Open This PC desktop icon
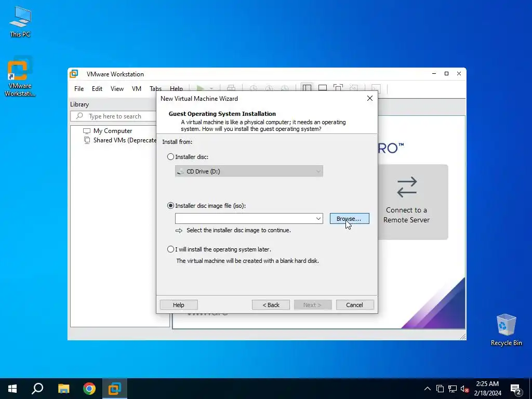 click(x=20, y=22)
